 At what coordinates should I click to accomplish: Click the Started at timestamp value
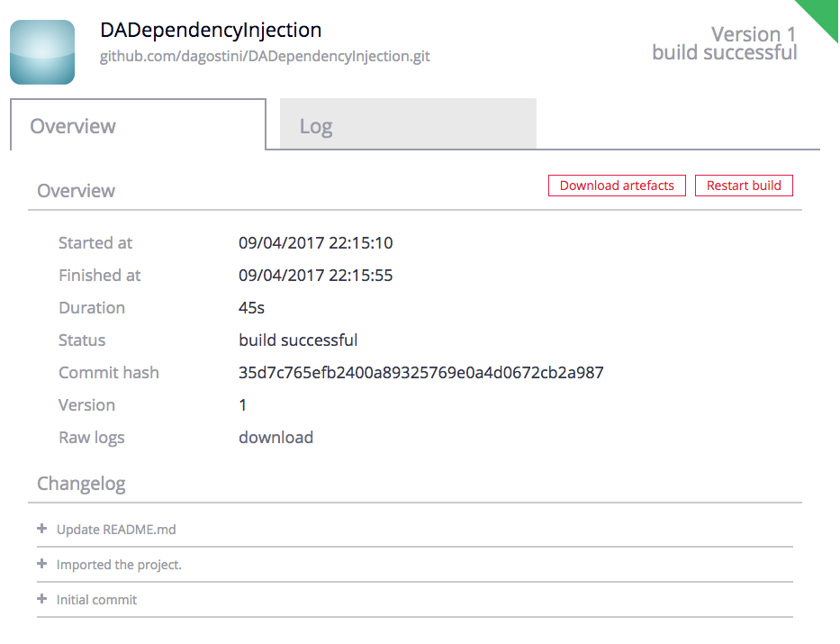(315, 243)
